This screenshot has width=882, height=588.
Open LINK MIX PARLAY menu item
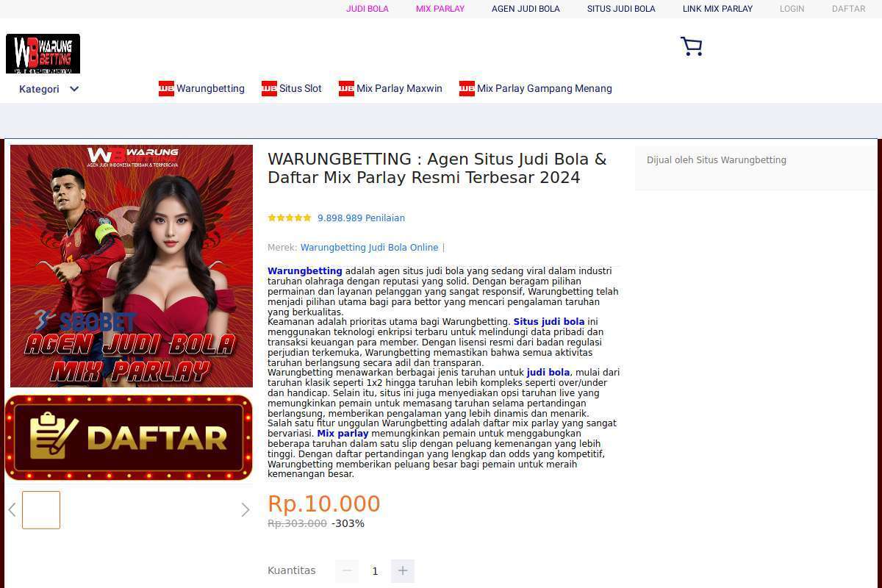(x=717, y=9)
